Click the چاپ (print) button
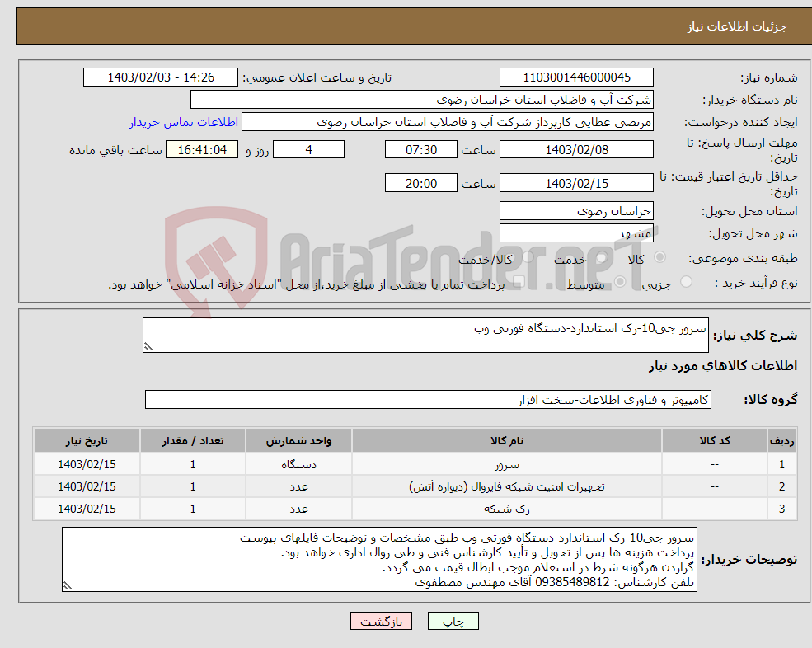This screenshot has height=648, width=812. (x=453, y=621)
